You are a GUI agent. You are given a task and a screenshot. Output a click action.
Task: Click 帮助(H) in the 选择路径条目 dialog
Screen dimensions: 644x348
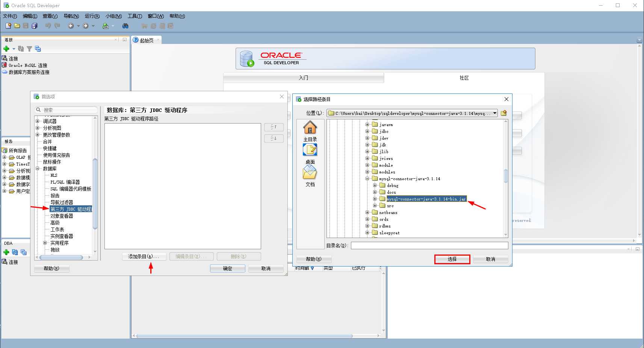[x=314, y=259]
